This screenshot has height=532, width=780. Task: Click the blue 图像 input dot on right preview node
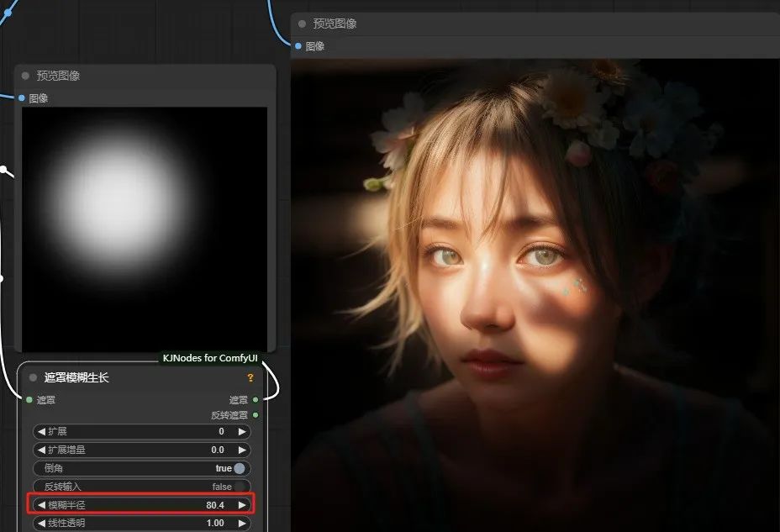(296, 46)
